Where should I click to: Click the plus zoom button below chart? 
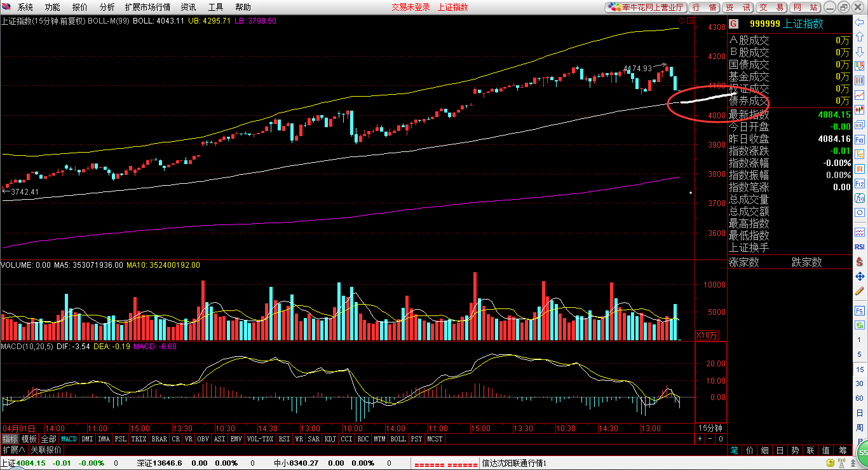(700, 439)
